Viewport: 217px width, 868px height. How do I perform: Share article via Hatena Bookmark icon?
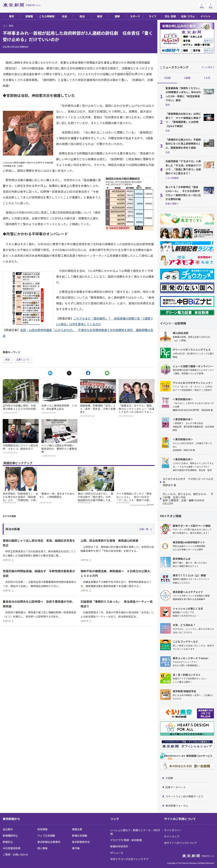coord(50,373)
